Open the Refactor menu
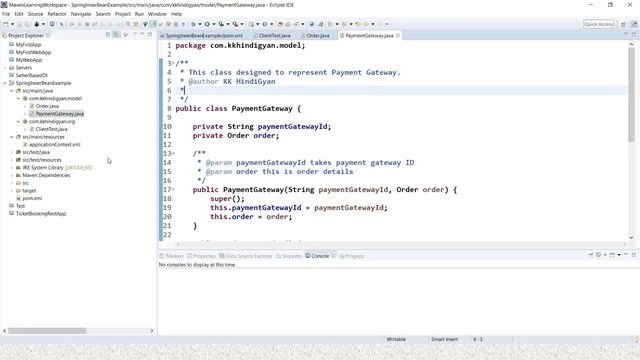 coord(57,14)
